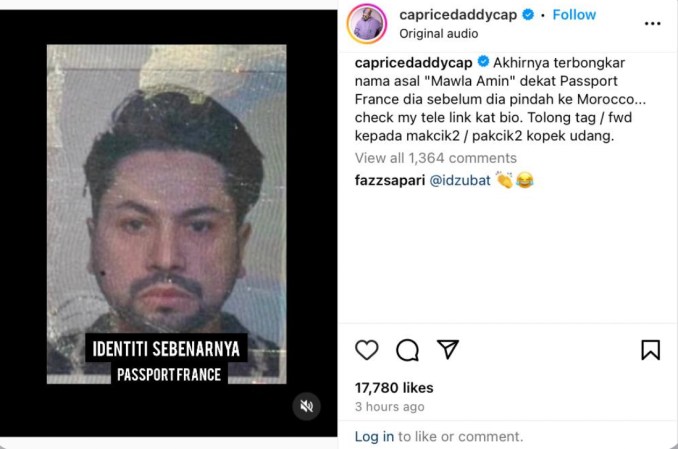Open the @idzubat mention

tap(460, 180)
